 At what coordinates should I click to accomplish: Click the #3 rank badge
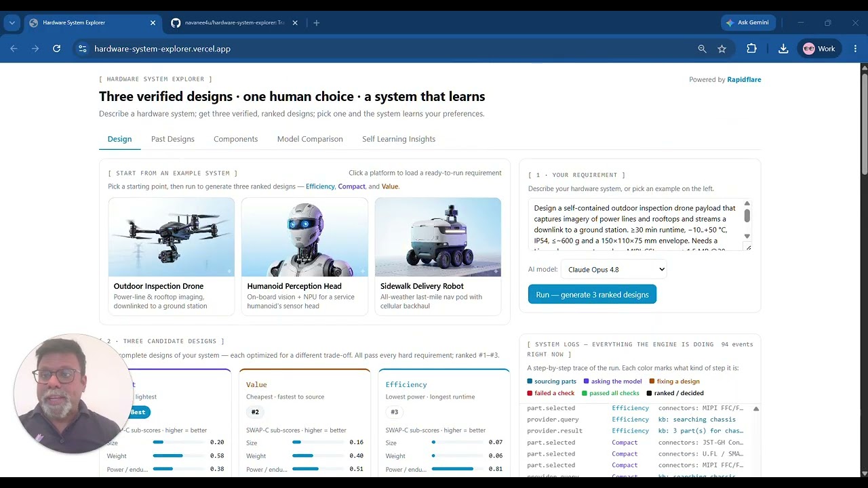coord(395,412)
